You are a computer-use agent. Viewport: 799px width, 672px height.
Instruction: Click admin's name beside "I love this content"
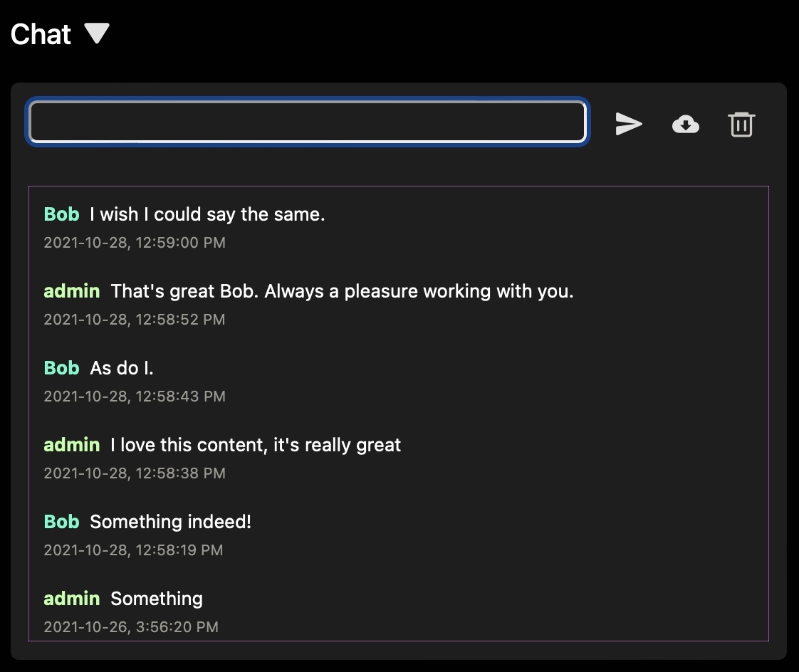tap(71, 445)
